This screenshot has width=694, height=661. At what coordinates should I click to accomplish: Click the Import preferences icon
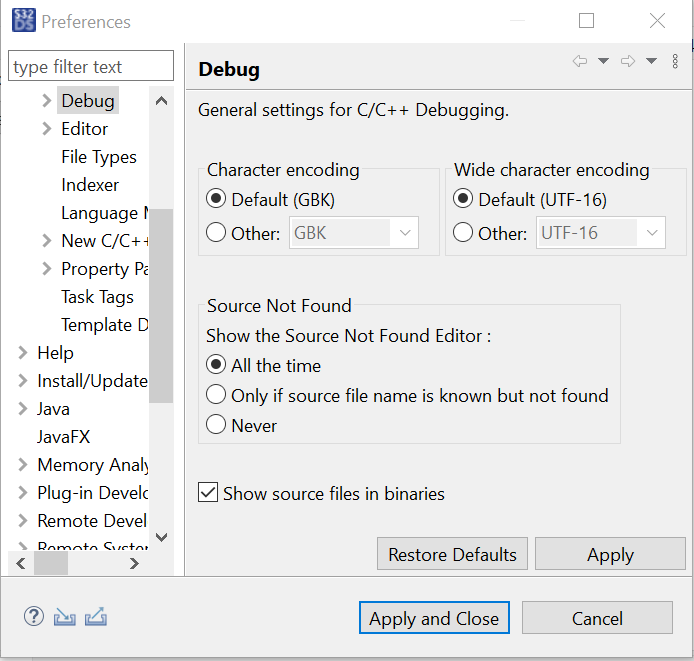click(65, 616)
